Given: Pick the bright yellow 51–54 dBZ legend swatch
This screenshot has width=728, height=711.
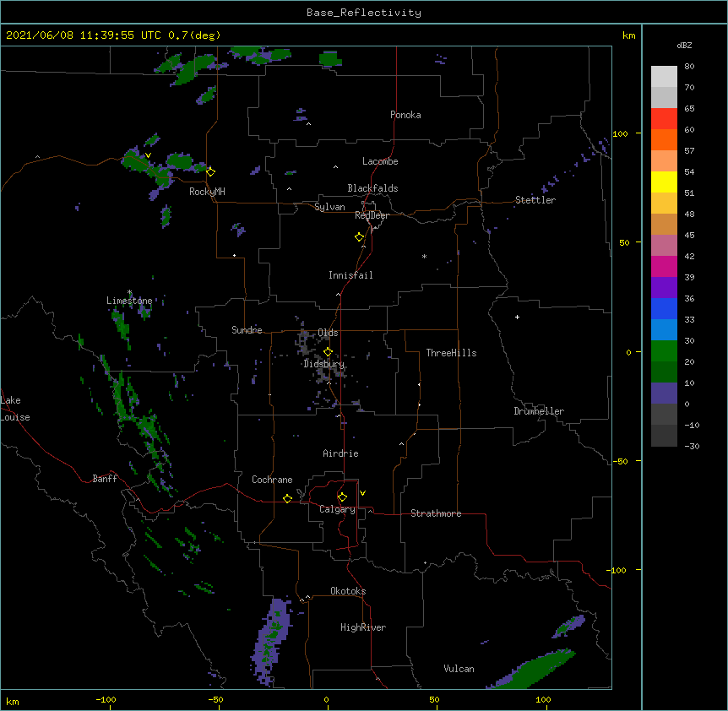Looking at the screenshot, I should 664,182.
